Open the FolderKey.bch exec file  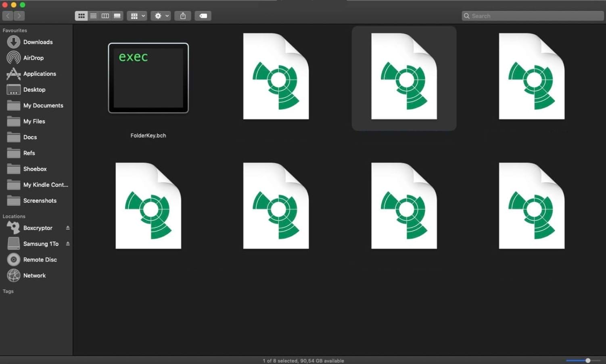[x=148, y=78]
